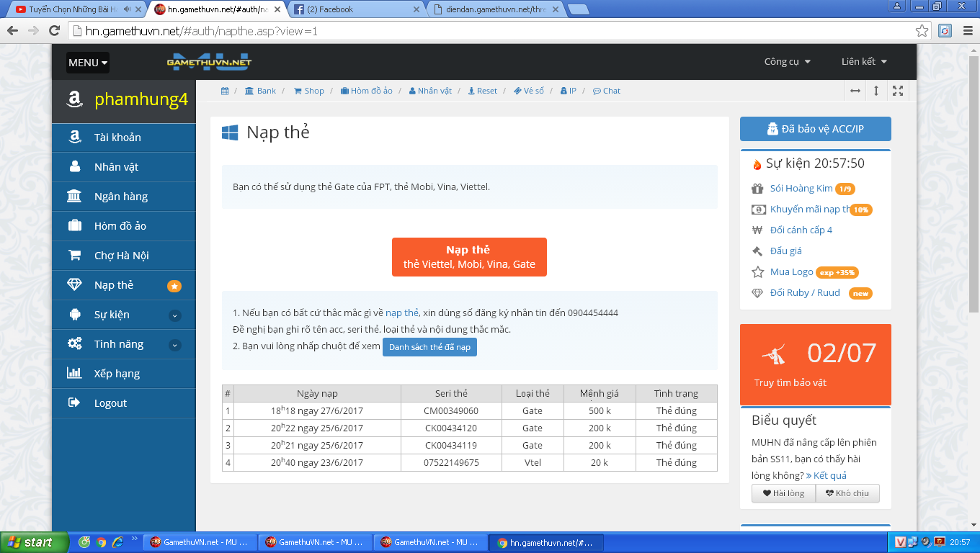Click the bookmark star in address bar

click(922, 31)
